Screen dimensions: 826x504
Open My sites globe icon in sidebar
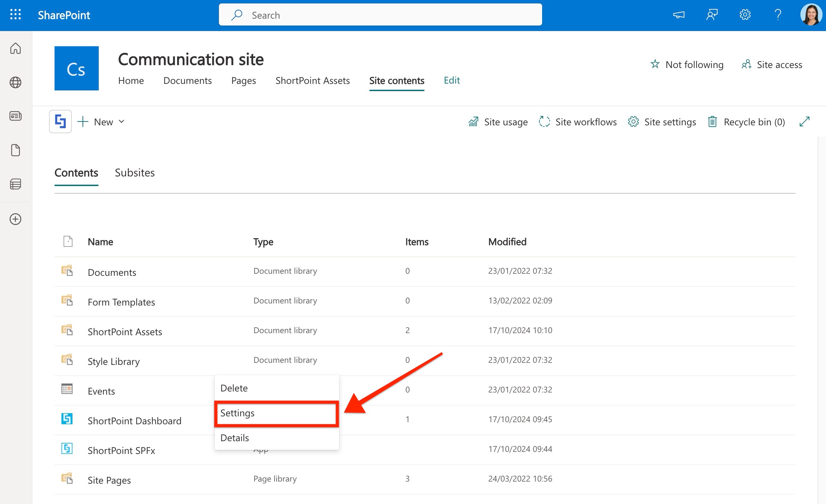pos(16,83)
